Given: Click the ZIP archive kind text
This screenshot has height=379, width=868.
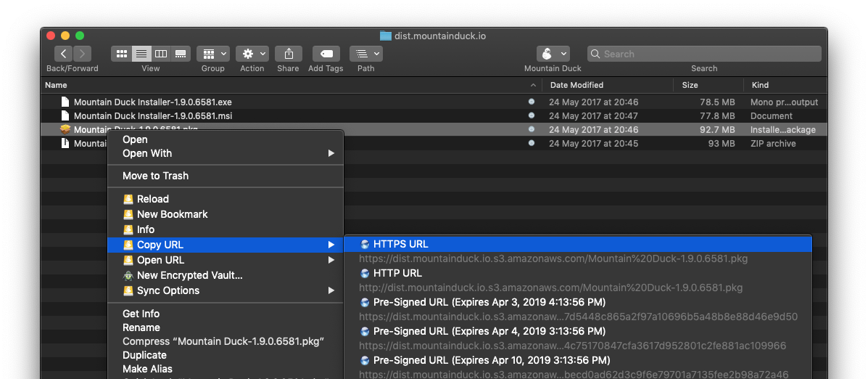Looking at the screenshot, I should (x=773, y=144).
